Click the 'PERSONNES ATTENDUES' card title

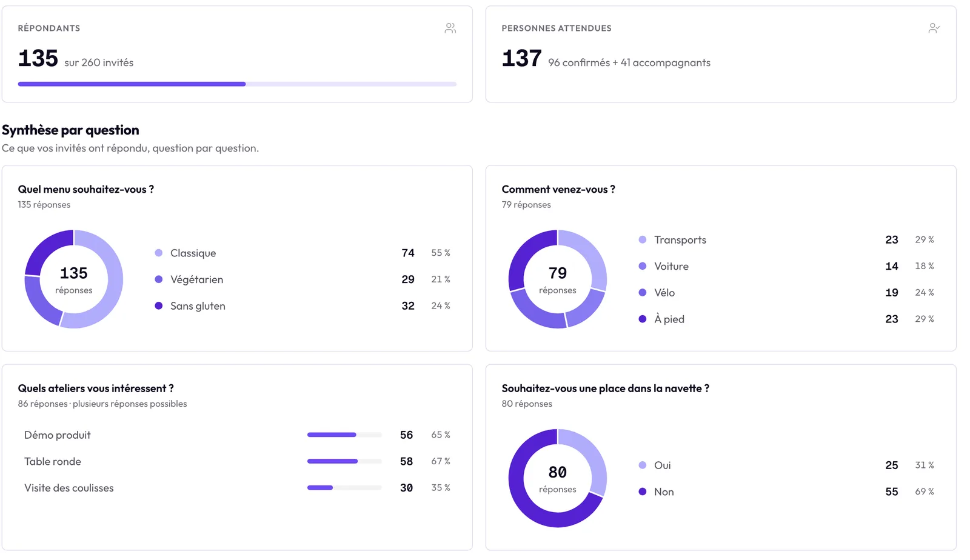click(557, 28)
